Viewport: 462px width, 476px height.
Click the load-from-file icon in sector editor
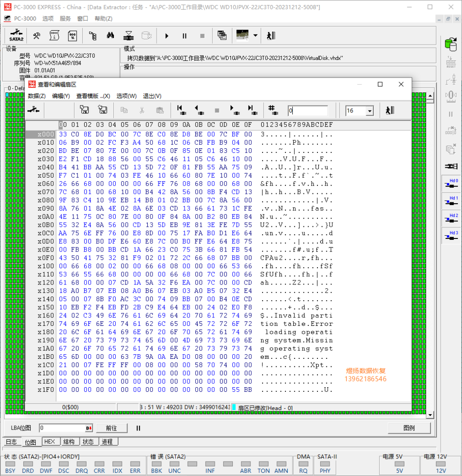[x=103, y=110]
